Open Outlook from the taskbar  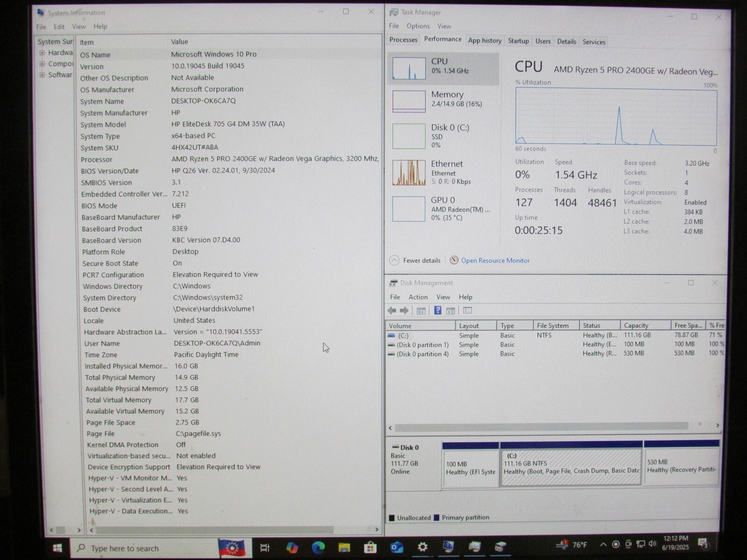tap(396, 547)
